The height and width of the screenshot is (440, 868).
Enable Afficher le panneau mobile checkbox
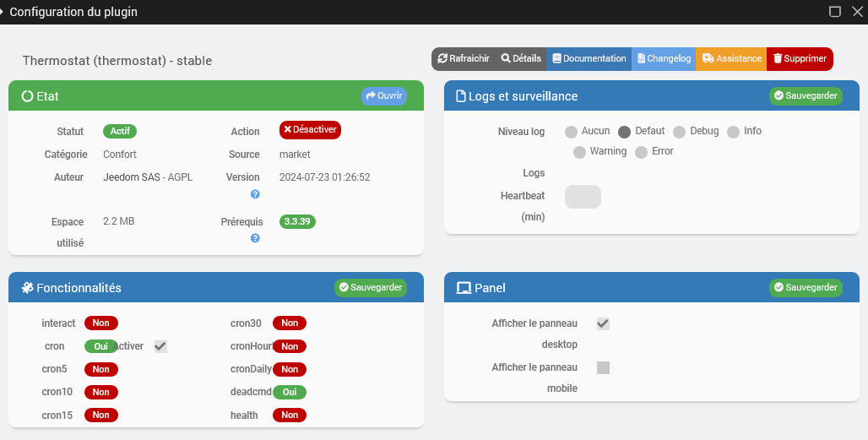[x=604, y=367]
